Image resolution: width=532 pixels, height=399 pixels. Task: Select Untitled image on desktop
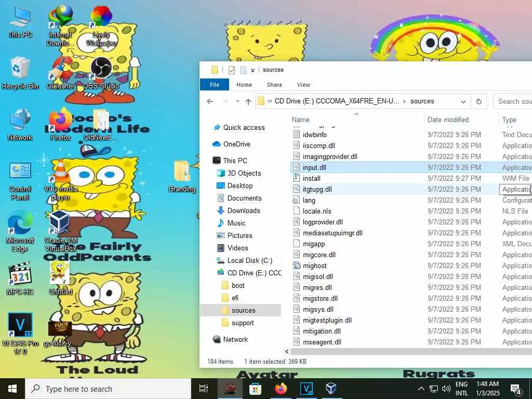(x=60, y=279)
